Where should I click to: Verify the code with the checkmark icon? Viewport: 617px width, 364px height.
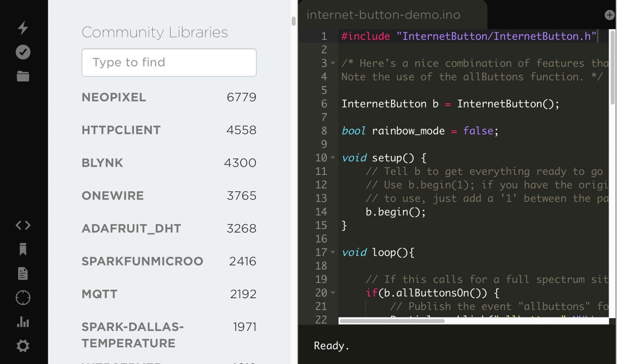[x=23, y=52]
